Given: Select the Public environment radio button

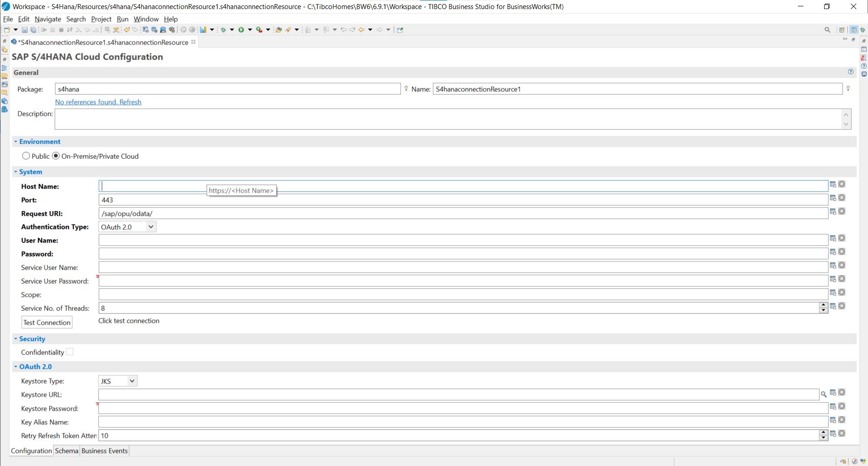Looking at the screenshot, I should [x=26, y=156].
